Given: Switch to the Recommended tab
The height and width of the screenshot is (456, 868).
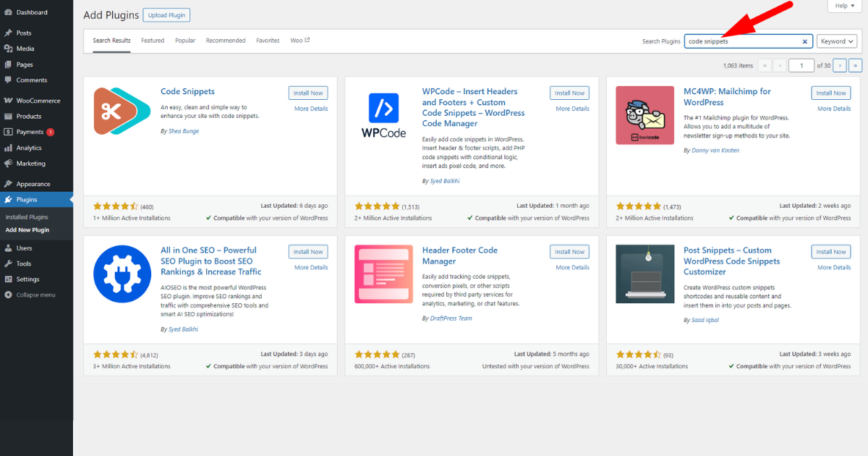Looking at the screenshot, I should [x=226, y=41].
